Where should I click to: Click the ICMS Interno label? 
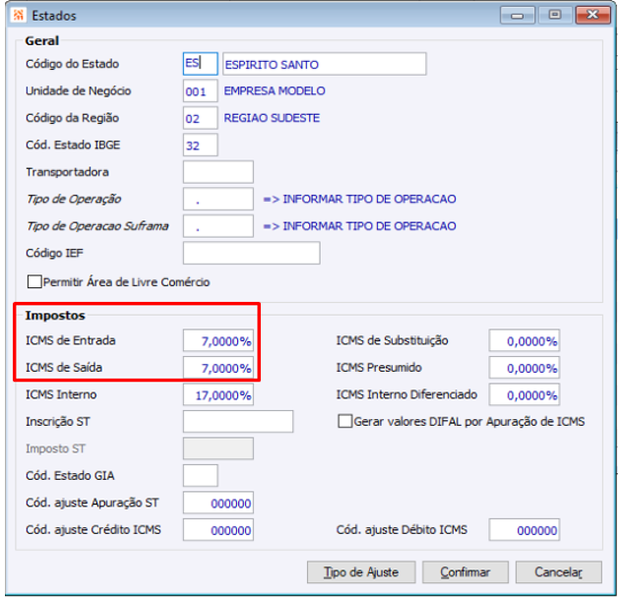[x=61, y=395]
